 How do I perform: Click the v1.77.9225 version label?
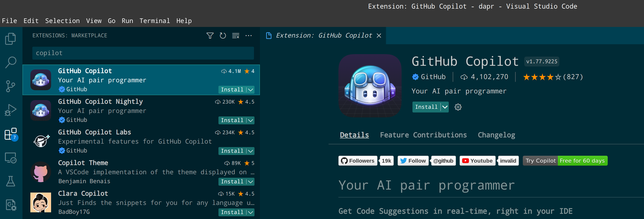(542, 62)
